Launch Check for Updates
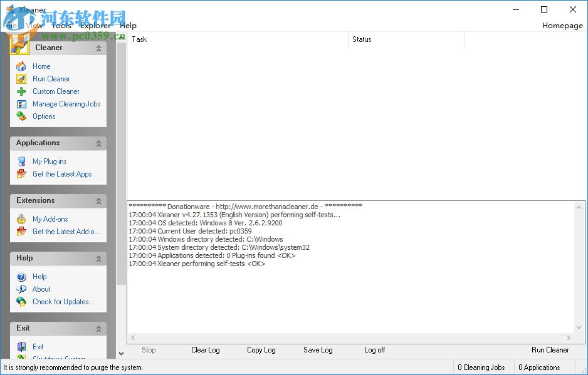Screen dimensions: 588x375 click(63, 301)
